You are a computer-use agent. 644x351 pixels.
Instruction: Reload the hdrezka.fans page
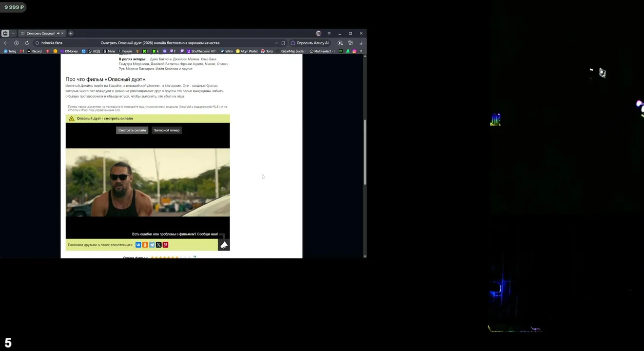(x=27, y=43)
